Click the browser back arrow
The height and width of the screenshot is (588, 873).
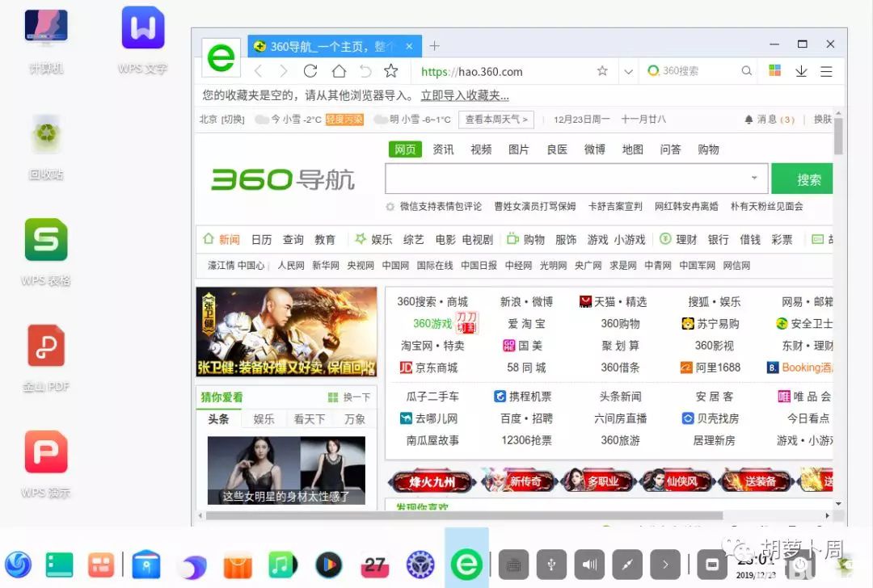pyautogui.click(x=258, y=71)
